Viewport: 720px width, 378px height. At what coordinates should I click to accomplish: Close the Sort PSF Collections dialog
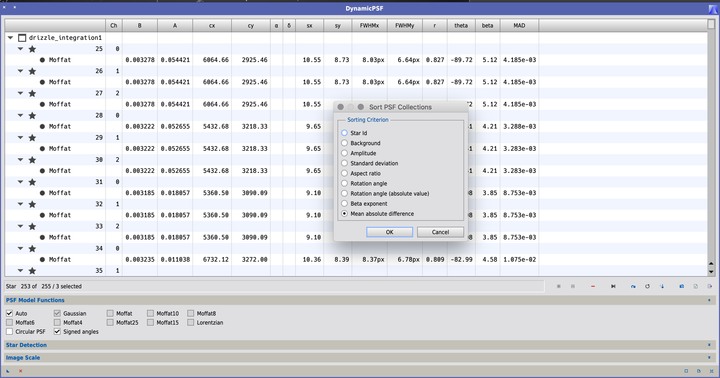340,107
